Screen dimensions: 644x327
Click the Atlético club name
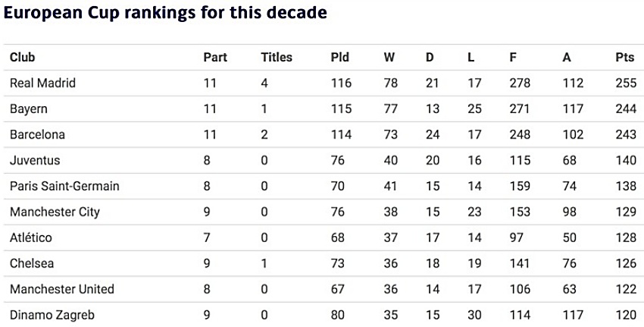point(31,237)
